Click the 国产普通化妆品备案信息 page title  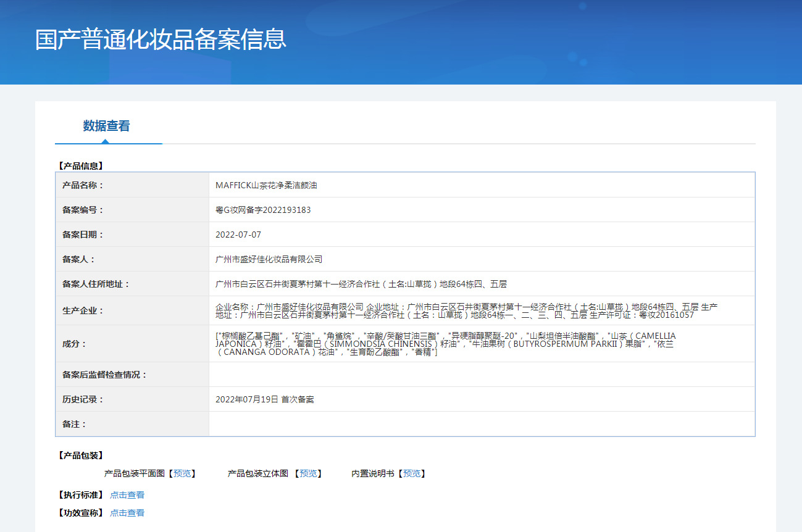coord(161,39)
